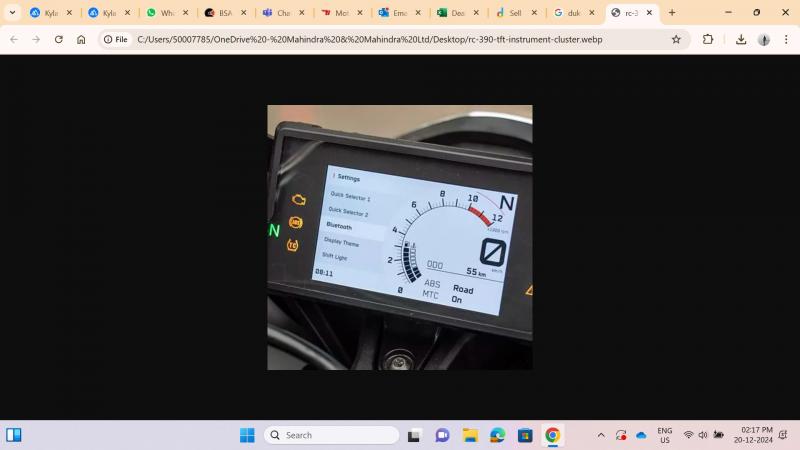Open the Chrome three-dot menu

785,39
